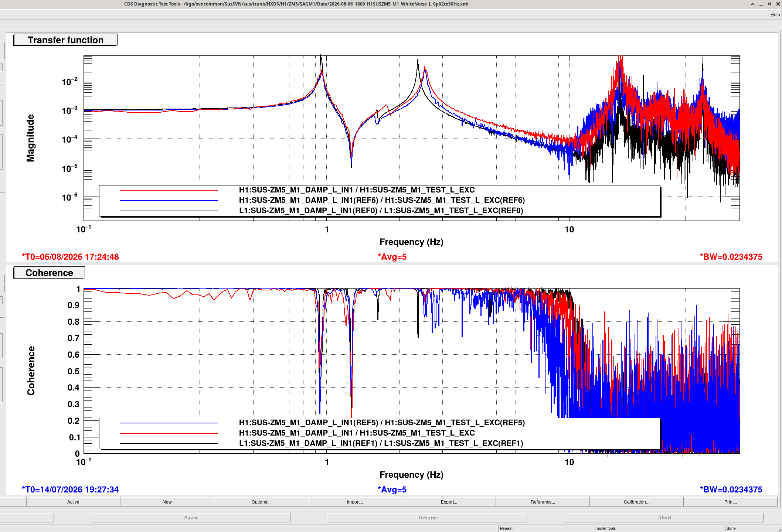Image resolution: width=782 pixels, height=532 pixels.
Task: Select the Transfer function plot title
Action: [x=65, y=40]
